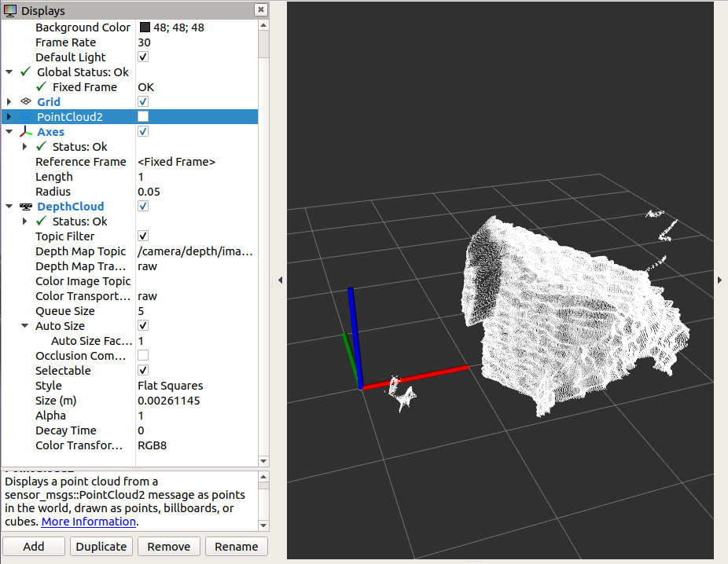Collapse the Global Status tree item
This screenshot has height=564, width=728.
pyautogui.click(x=9, y=72)
